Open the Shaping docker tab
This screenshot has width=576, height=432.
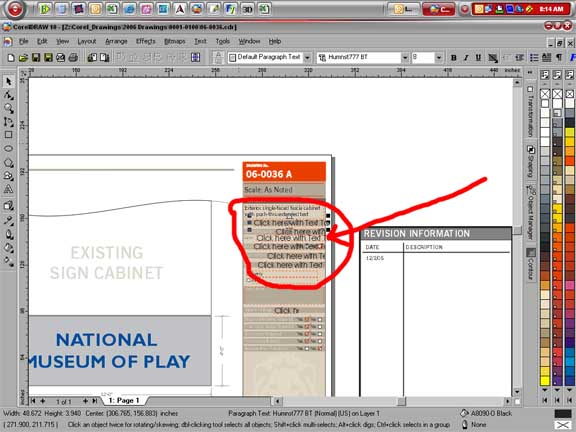tap(530, 162)
